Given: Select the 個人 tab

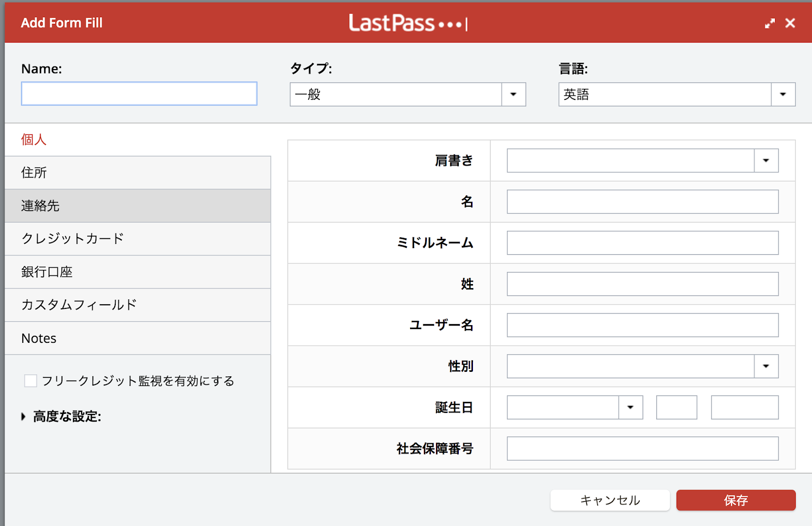Looking at the screenshot, I should [138, 139].
